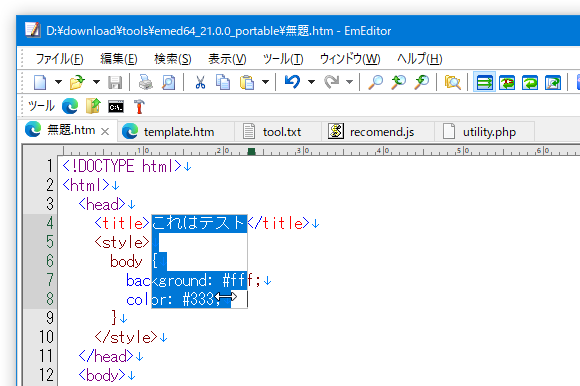Click the Find magnifier icon
Viewport: 580px width, 386px height.
click(375, 82)
